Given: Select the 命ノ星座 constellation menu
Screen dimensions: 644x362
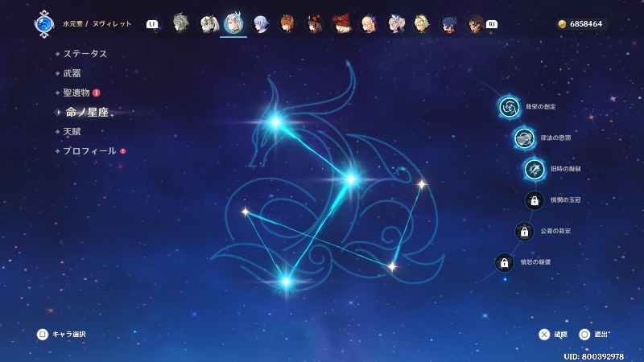Looking at the screenshot, I should (87, 112).
